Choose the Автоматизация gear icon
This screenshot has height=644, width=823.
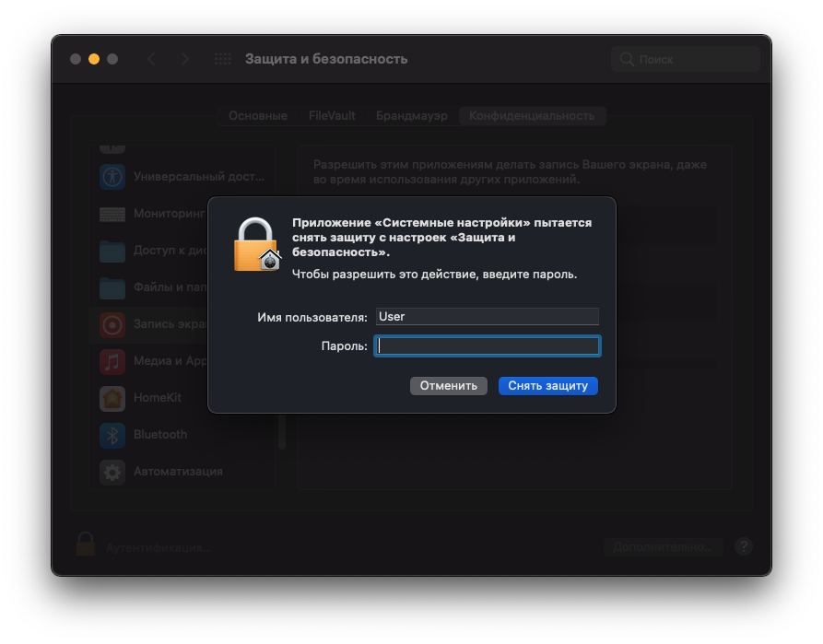tap(112, 472)
